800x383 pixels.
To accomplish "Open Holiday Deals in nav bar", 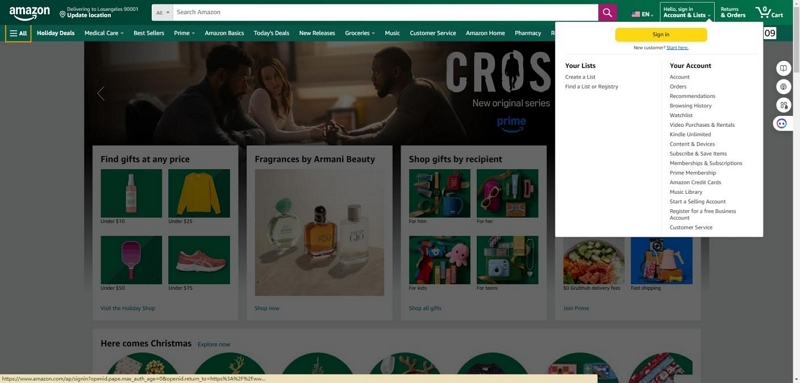I will [x=56, y=33].
